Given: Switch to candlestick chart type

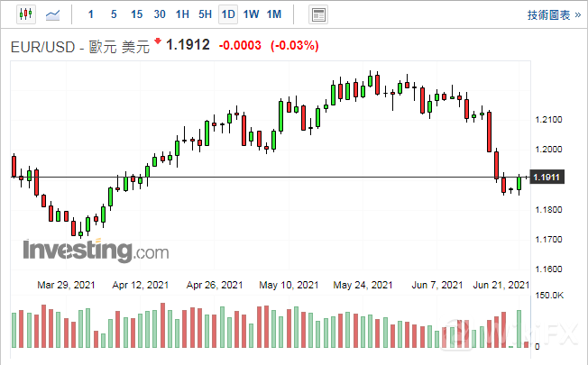Looking at the screenshot, I should pyautogui.click(x=24, y=14).
